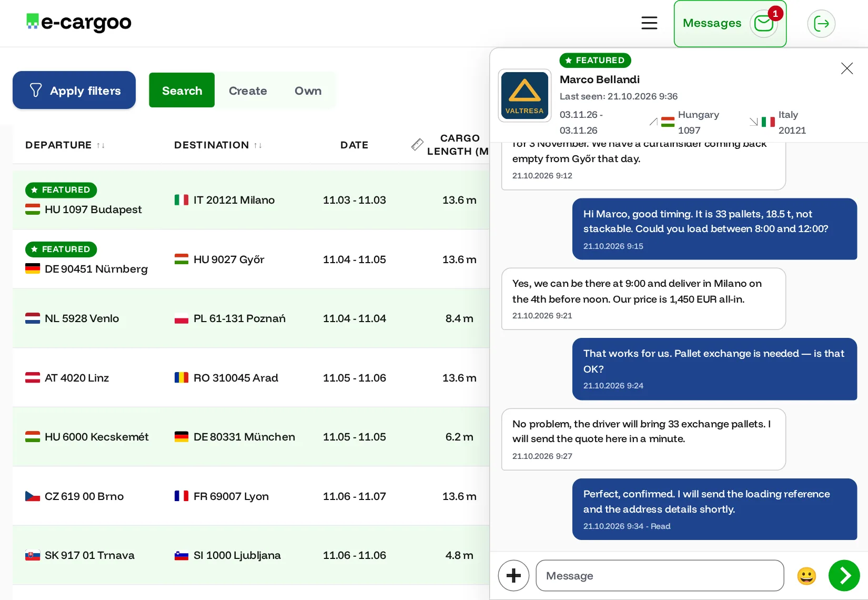
Task: Open the hamburger menu icon
Action: (649, 23)
